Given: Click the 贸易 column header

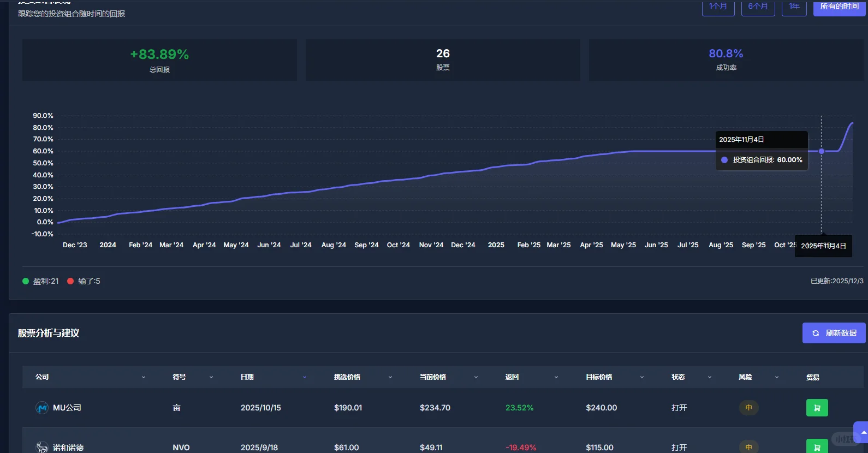Looking at the screenshot, I should click(813, 377).
